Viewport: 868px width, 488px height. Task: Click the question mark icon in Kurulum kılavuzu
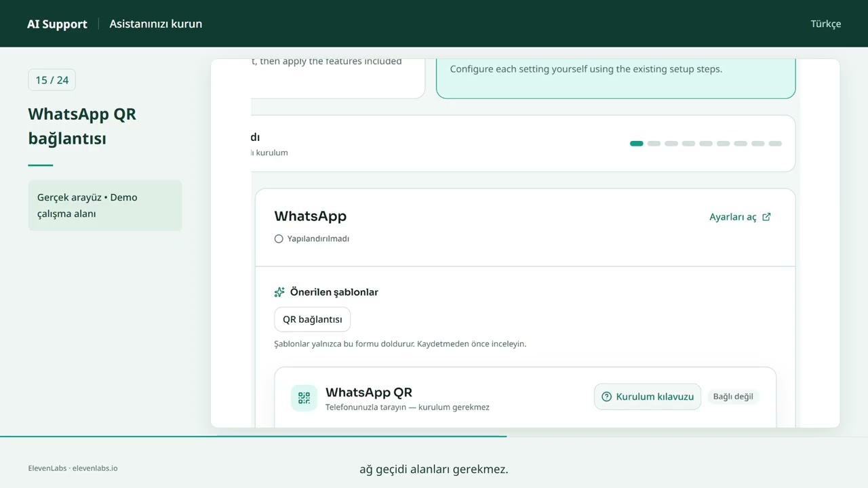coord(607,396)
